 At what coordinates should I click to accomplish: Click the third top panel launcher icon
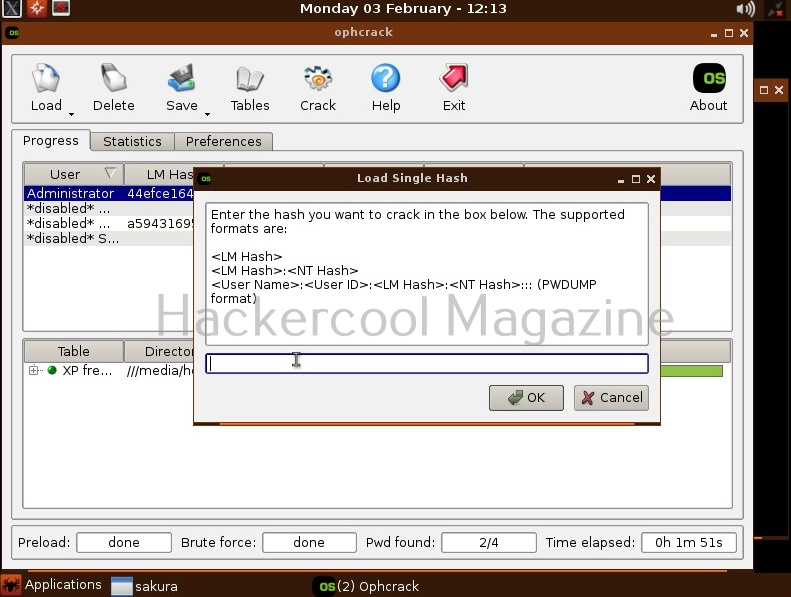point(61,8)
